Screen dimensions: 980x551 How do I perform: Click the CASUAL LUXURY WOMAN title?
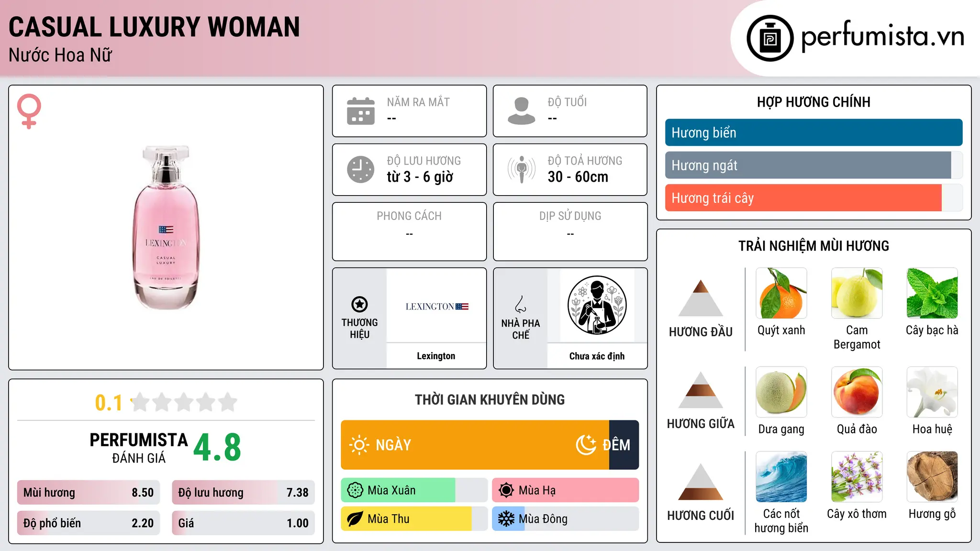pyautogui.click(x=154, y=27)
